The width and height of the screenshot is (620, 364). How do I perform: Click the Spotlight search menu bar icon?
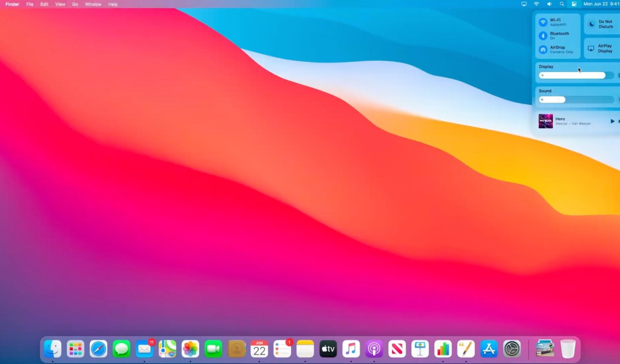562,4
